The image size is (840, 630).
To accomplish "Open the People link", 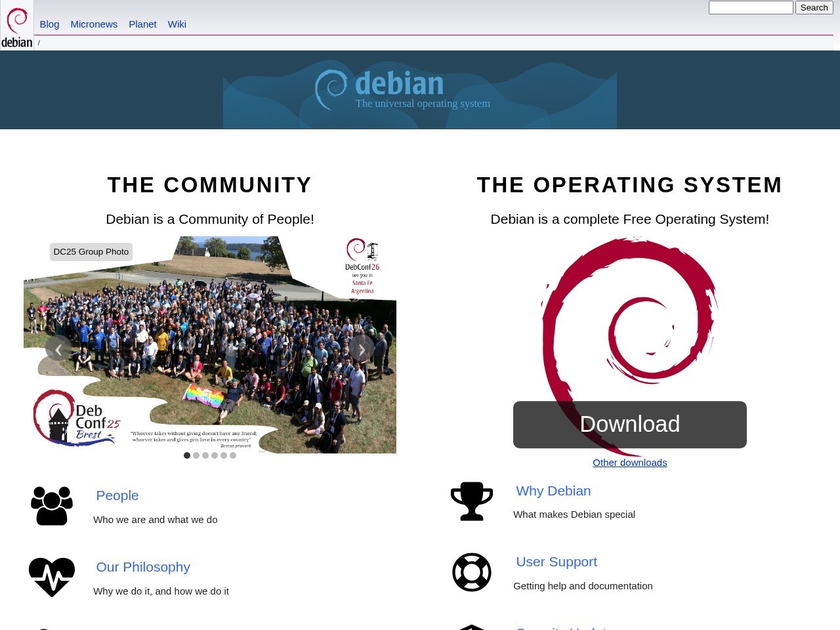I will pyautogui.click(x=117, y=495).
